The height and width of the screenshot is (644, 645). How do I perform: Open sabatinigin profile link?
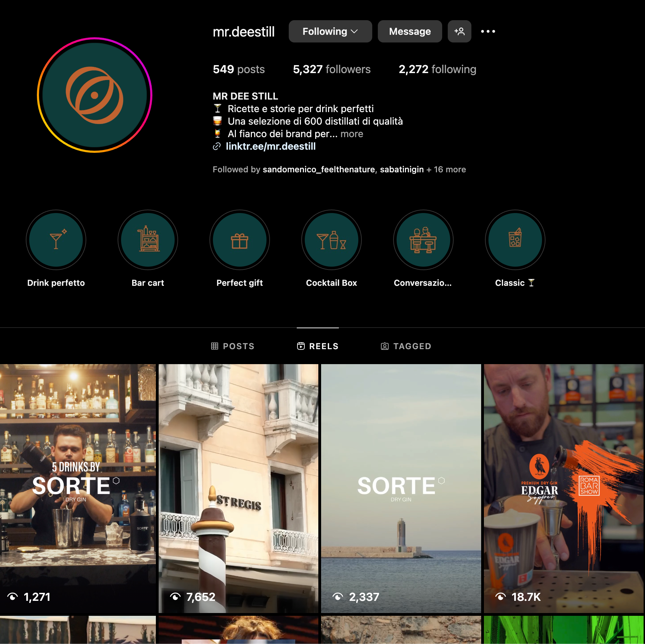[x=402, y=170]
